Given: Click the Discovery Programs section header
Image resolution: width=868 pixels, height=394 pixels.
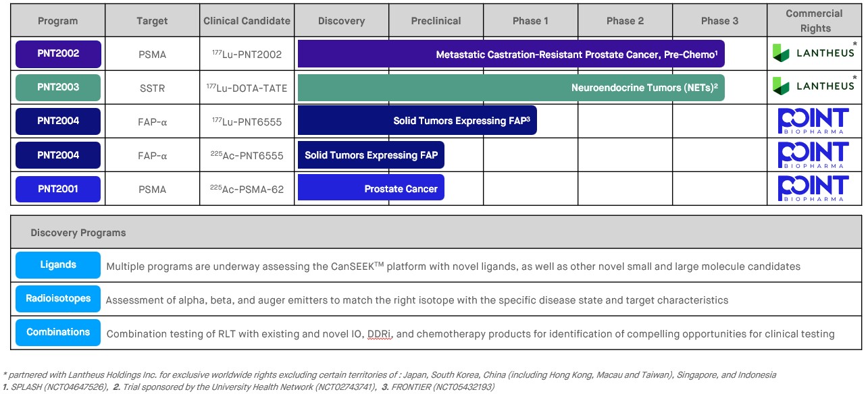Looking at the screenshot, I should 78,233.
